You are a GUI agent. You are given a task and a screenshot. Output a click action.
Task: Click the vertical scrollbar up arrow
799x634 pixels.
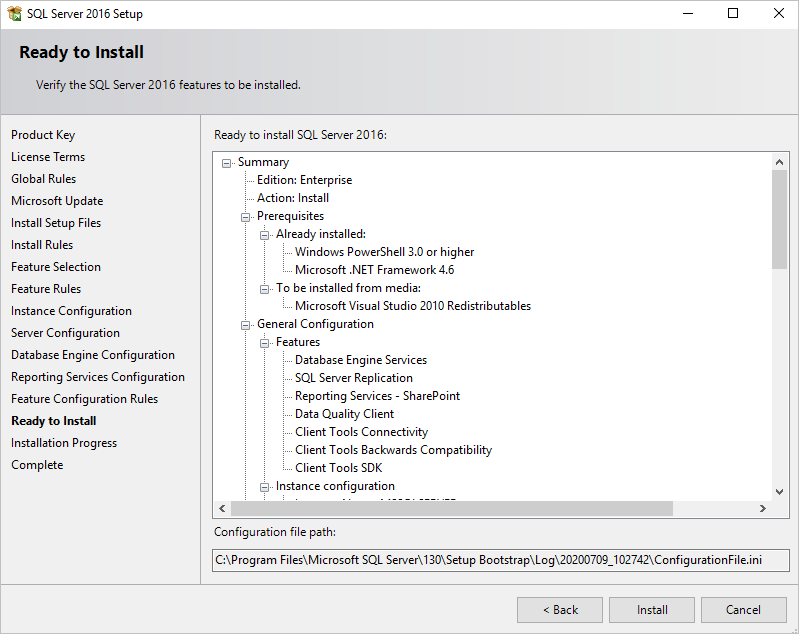(779, 162)
